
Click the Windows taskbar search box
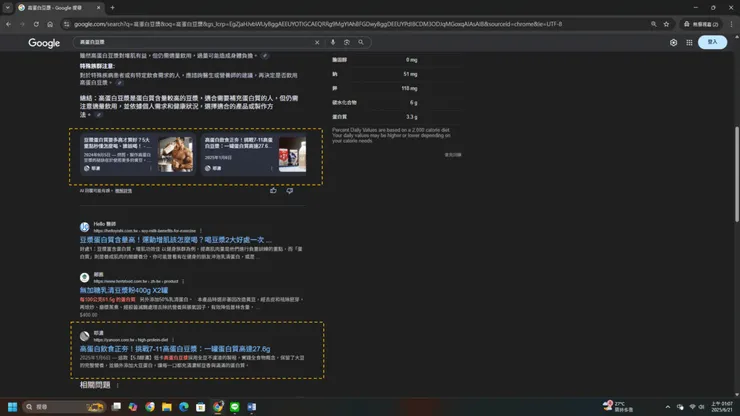click(x=64, y=407)
